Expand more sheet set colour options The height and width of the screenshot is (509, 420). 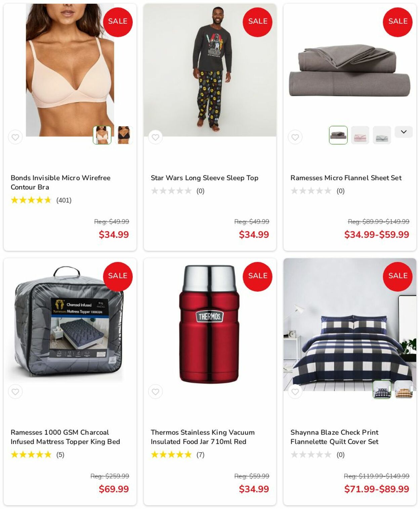(404, 132)
